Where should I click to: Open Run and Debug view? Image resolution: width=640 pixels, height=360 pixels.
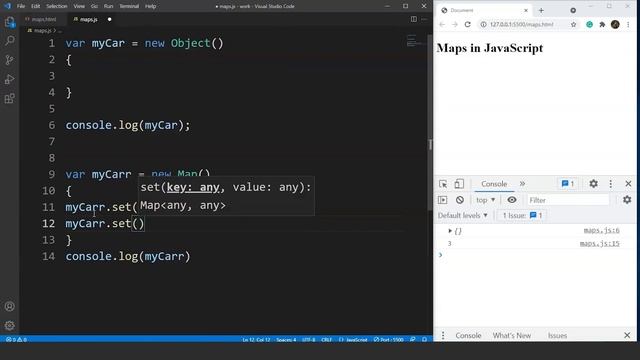coord(9,79)
